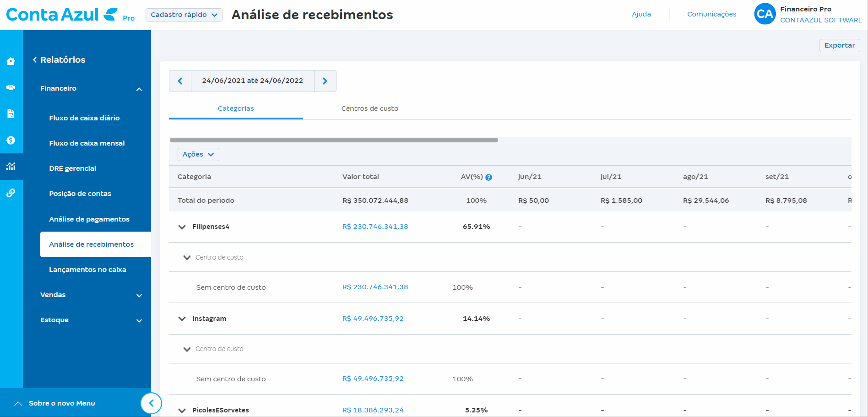
Task: Go back via Relatórios chevron
Action: coord(35,60)
